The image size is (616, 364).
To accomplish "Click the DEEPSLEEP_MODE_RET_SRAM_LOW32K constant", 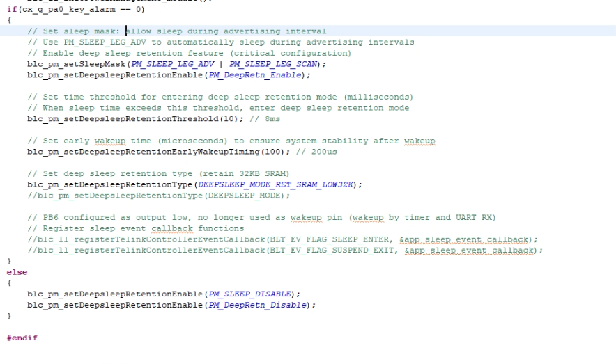I will [x=276, y=184].
